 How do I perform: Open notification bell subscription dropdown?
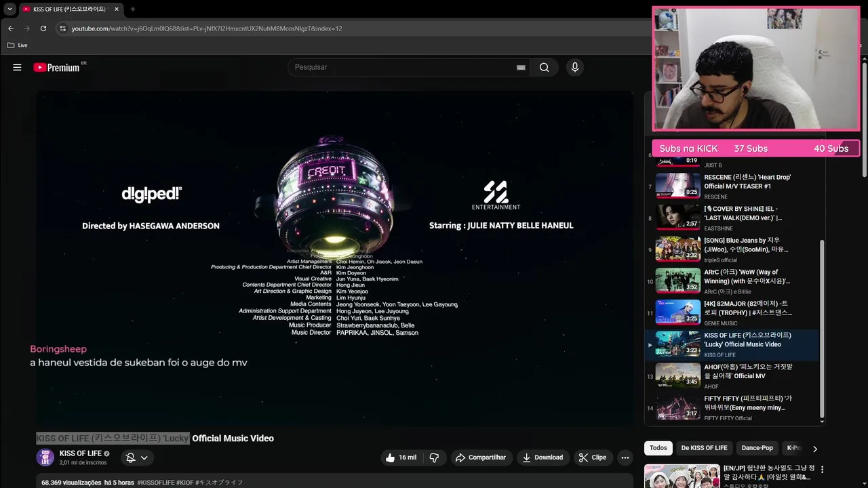[x=136, y=457]
